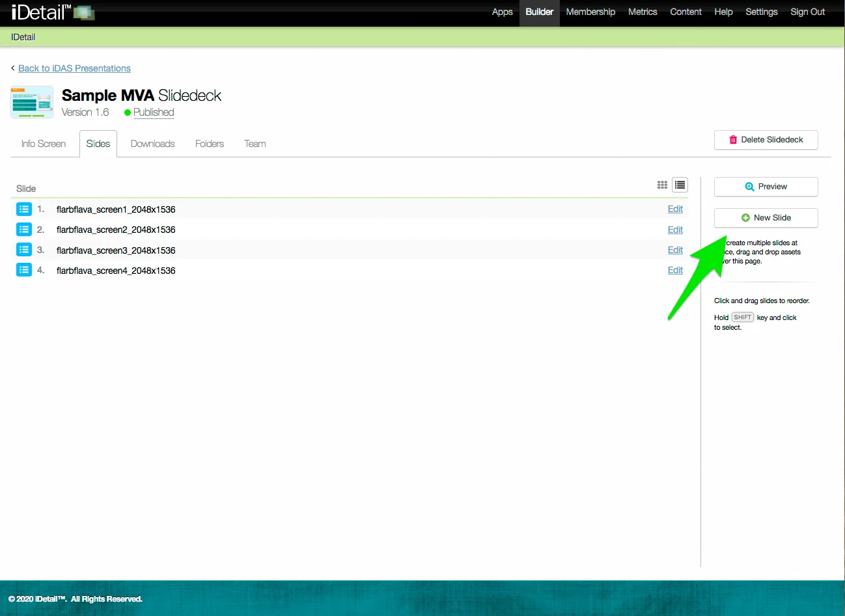This screenshot has height=616, width=845.
Task: Switch to grid view of slides
Action: 662,185
